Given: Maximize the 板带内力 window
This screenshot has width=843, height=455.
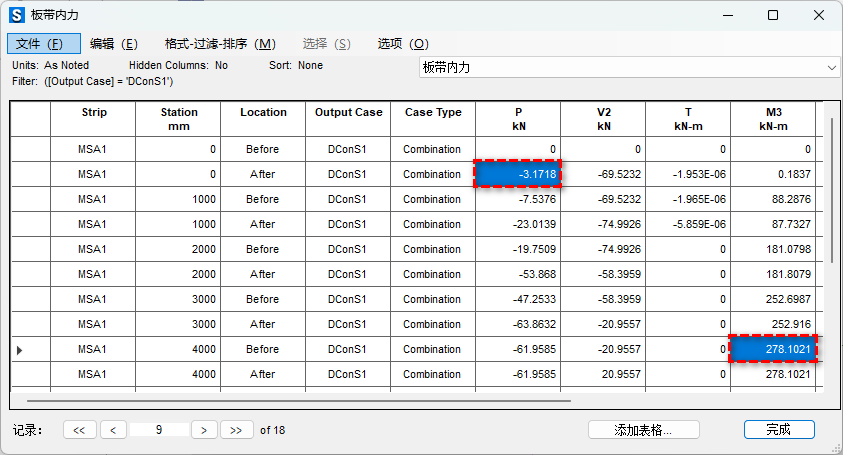Looking at the screenshot, I should [x=773, y=15].
